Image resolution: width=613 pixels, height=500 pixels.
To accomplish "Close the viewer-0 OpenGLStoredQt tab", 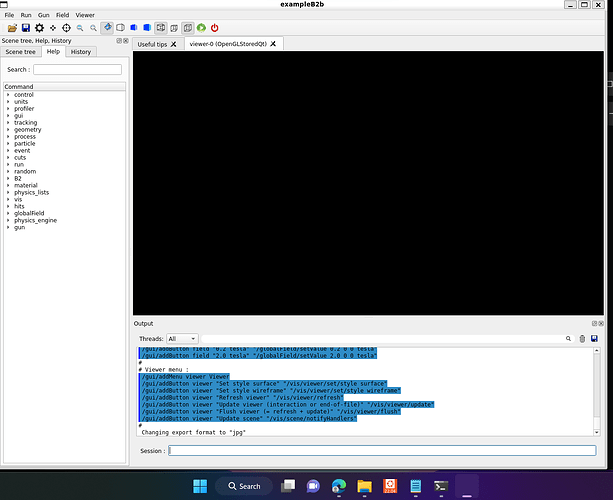I will click(x=273, y=44).
